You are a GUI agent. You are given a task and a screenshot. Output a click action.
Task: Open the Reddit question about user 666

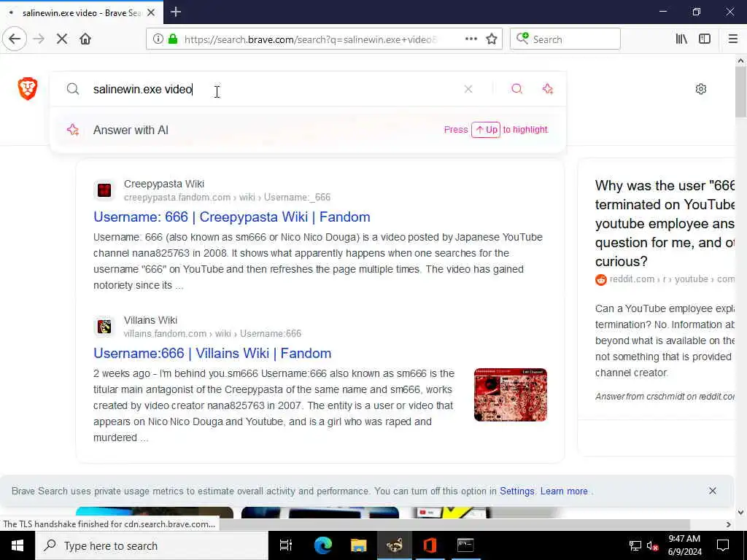point(665,223)
